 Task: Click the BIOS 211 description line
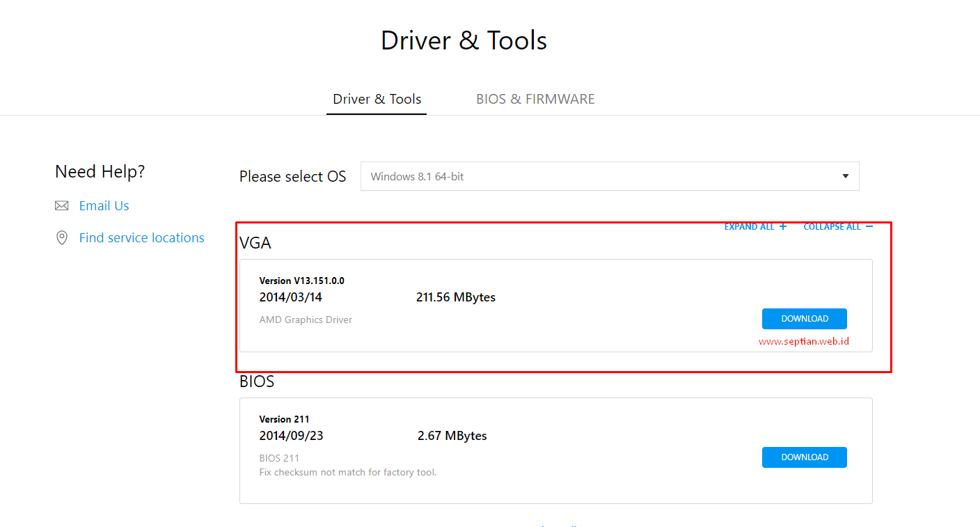(x=280, y=458)
